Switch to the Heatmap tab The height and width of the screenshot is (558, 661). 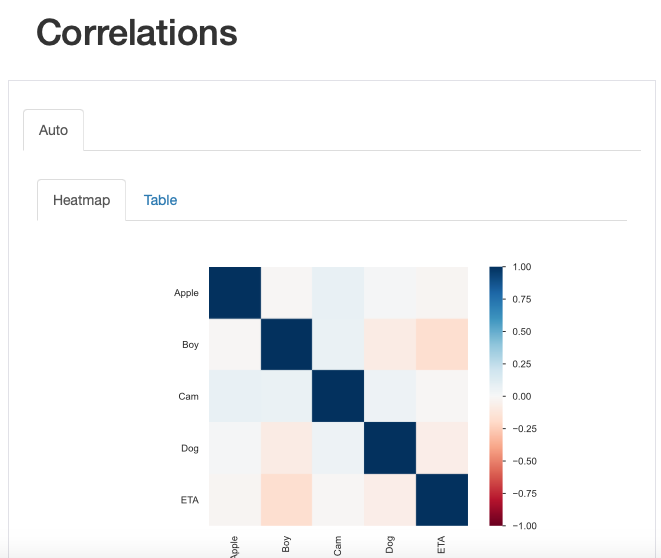(x=81, y=200)
